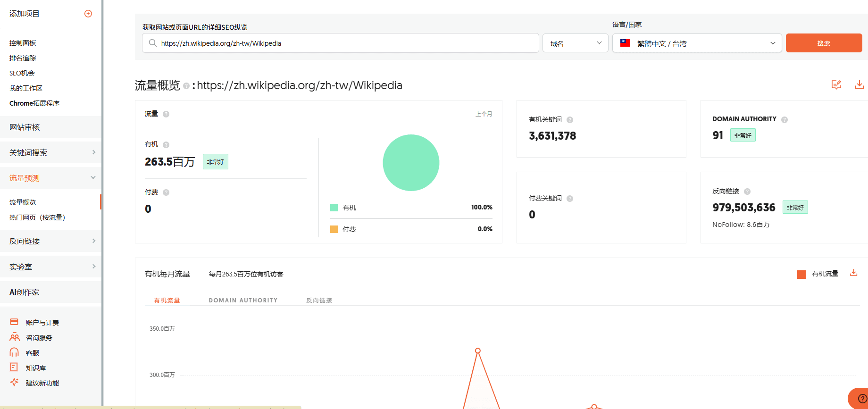868x409 pixels.
Task: Click 添加项目 label in sidebar
Action: point(25,14)
